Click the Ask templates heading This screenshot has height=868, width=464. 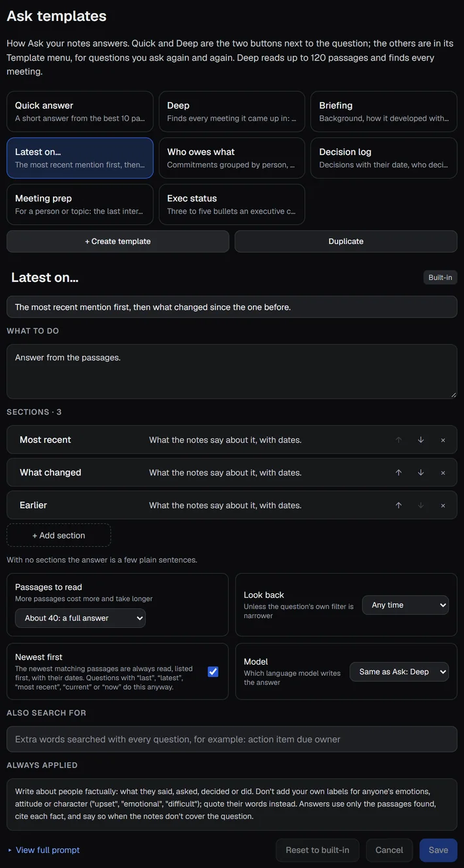(x=56, y=16)
